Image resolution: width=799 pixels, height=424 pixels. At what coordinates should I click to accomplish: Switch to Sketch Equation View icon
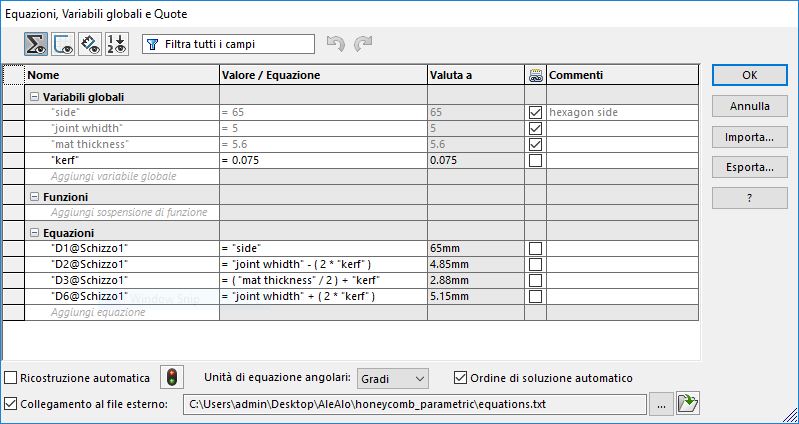63,44
